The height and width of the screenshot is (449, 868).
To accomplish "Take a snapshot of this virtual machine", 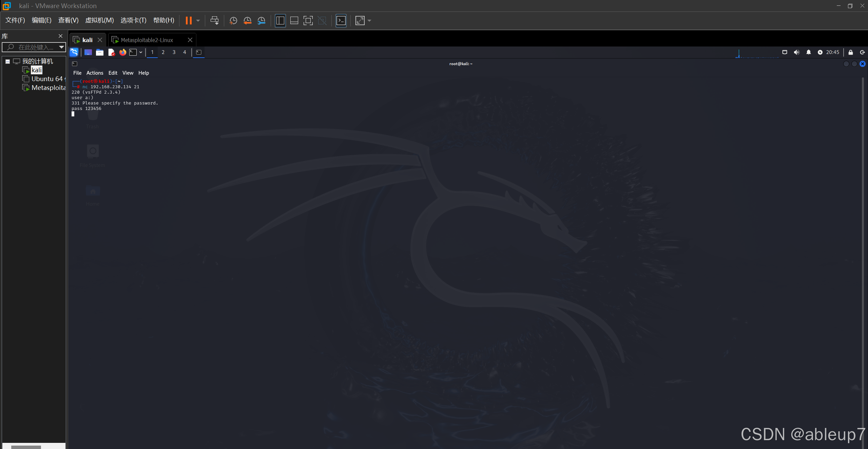I will point(233,21).
